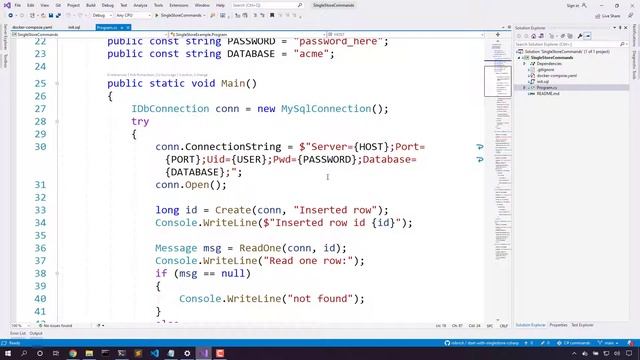Click the word wrap glyph on line 30
The height and width of the screenshot is (360, 640).
pos(480,147)
